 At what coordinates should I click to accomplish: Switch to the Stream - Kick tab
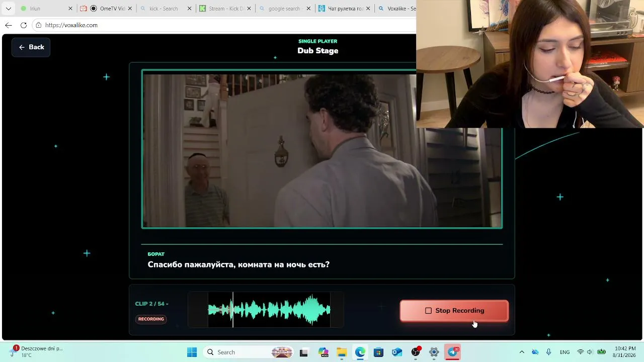click(225, 9)
